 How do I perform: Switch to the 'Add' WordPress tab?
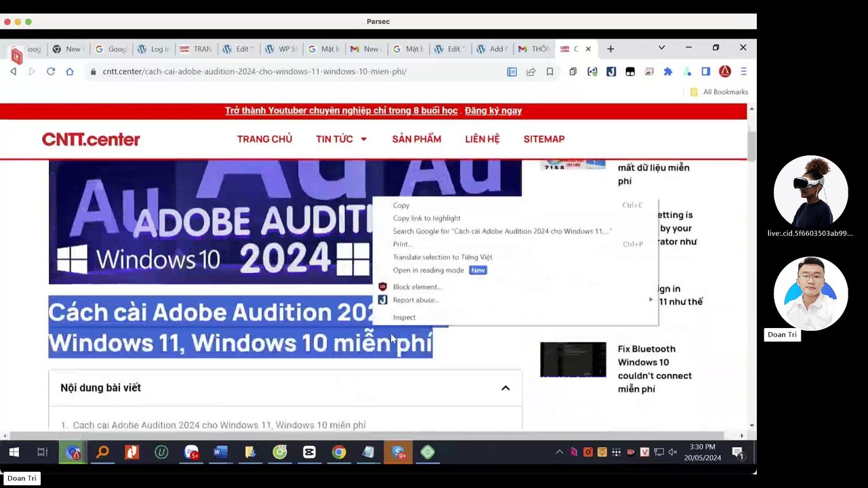[x=491, y=49]
